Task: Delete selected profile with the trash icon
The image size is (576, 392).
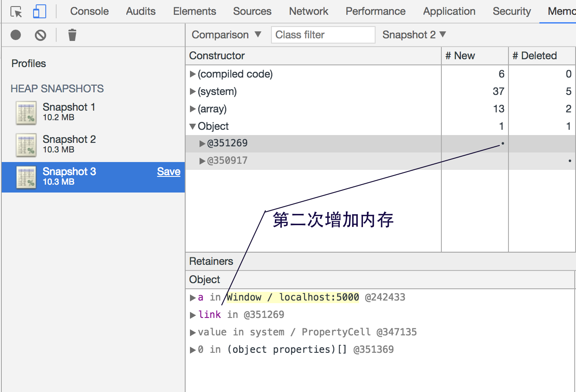Action: click(72, 35)
